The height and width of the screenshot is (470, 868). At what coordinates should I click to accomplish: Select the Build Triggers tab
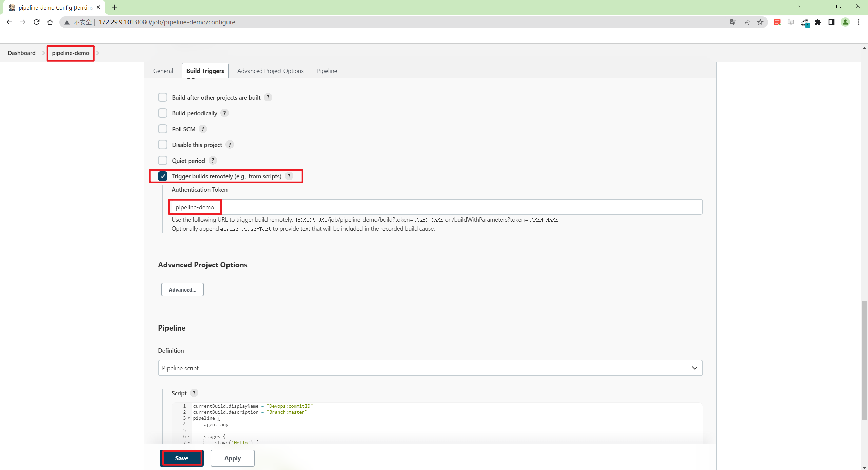coord(205,71)
